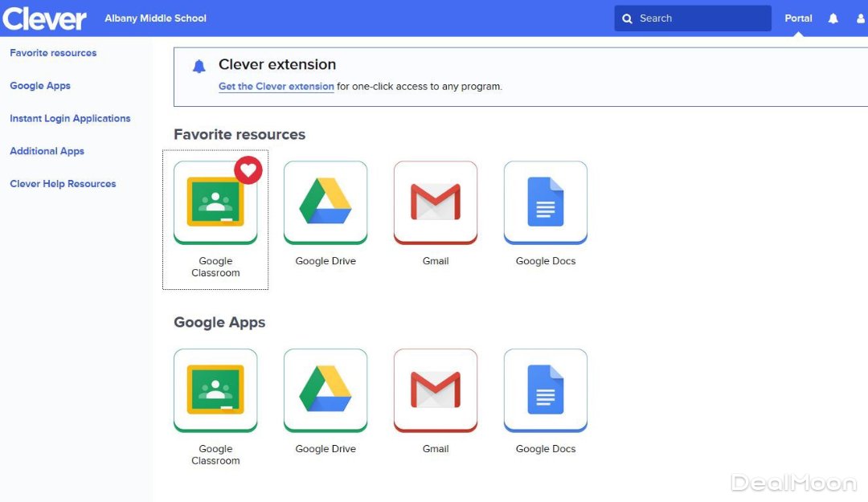This screenshot has width=868, height=502.
Task: Open Google Classroom under Google Apps section
Action: click(x=215, y=390)
